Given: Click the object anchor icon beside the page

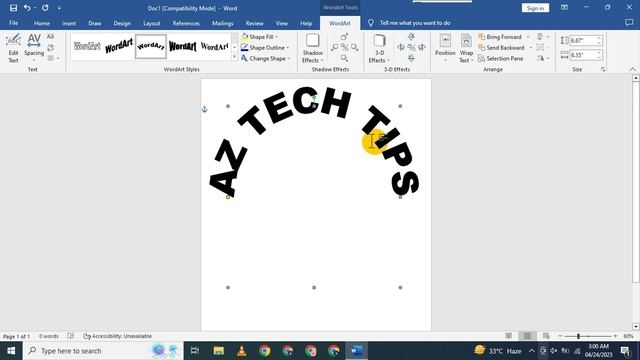Looking at the screenshot, I should point(204,109).
